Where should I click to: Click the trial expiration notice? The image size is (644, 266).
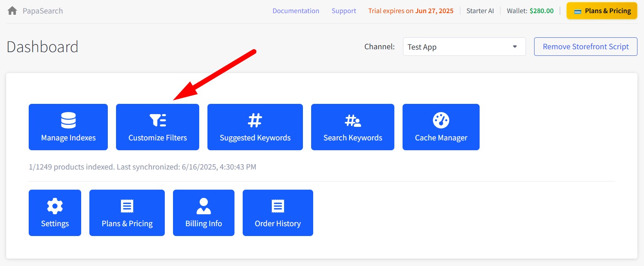pyautogui.click(x=411, y=11)
